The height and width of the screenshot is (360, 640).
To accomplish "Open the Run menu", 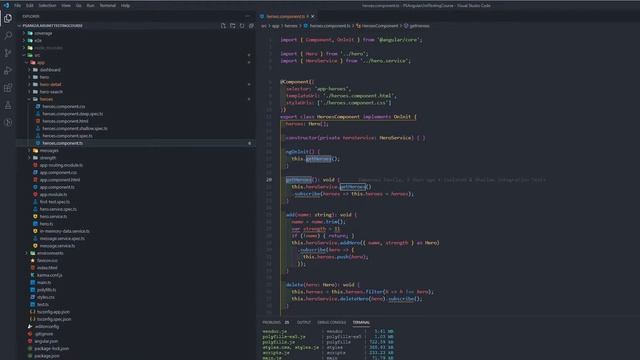I will pyautogui.click(x=91, y=6).
